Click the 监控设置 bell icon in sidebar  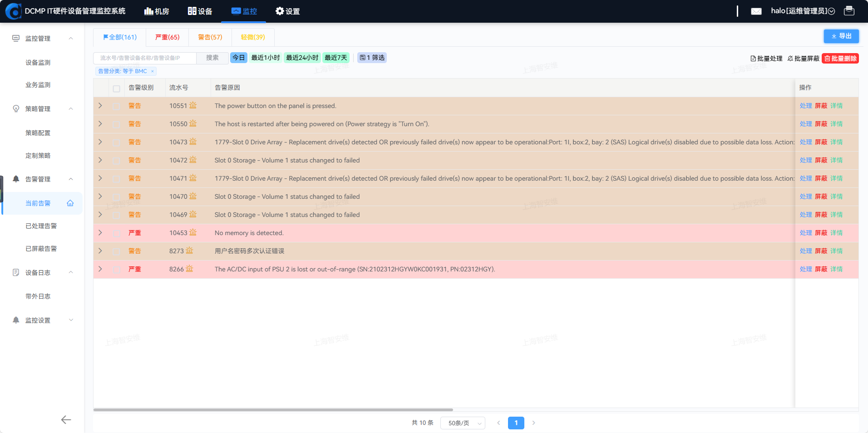16,320
